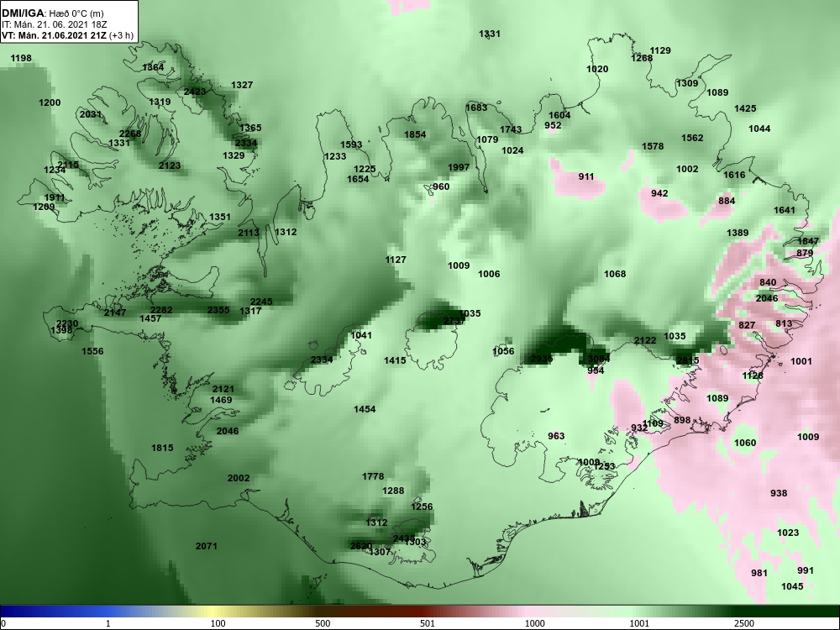
Task: Click the 1000 label on the colour scale
Action: click(534, 623)
